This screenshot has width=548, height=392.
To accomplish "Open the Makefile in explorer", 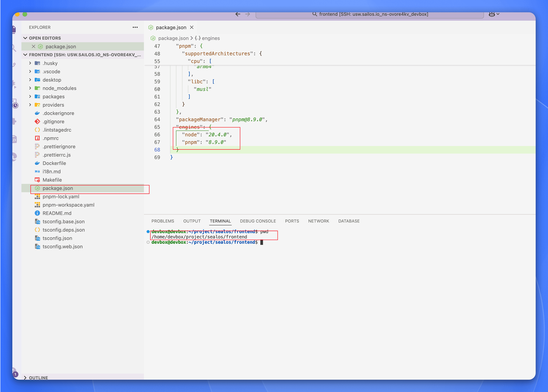I will [52, 180].
